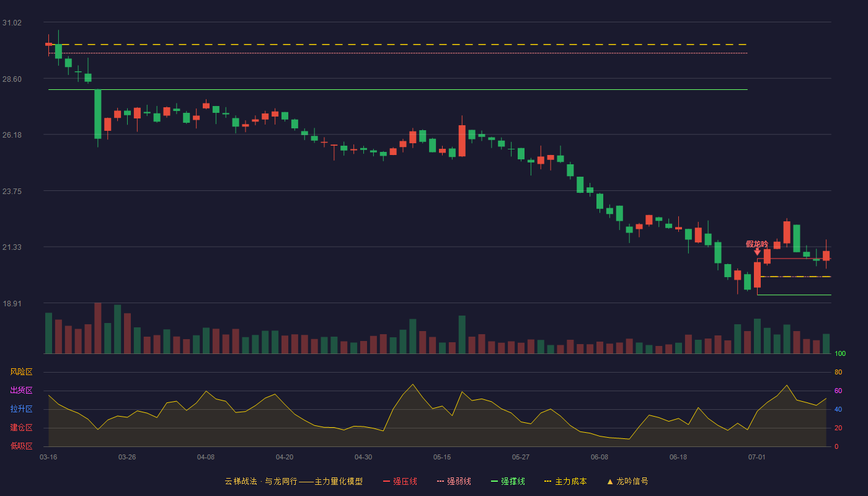Select the 低吸区 zone label

click(21, 446)
